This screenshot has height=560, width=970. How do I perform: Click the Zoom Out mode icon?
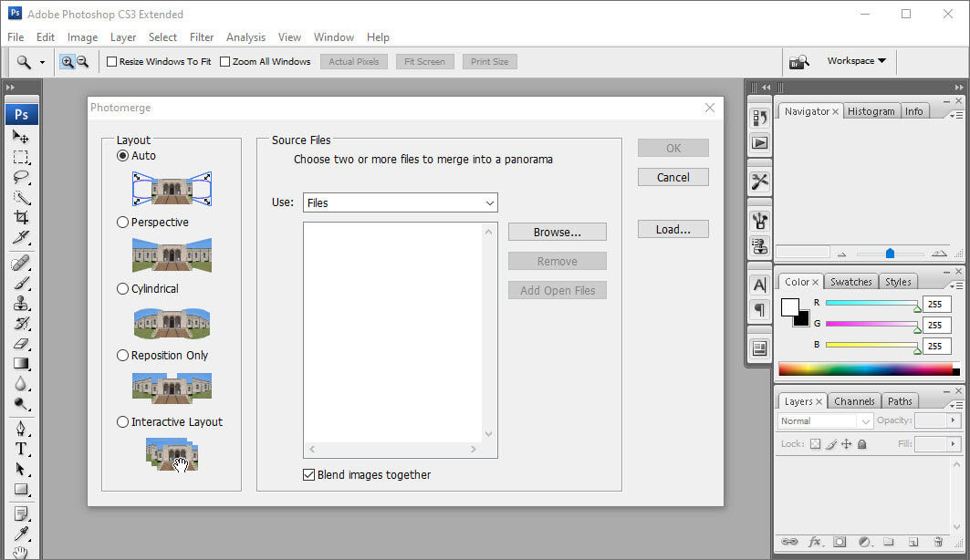tap(83, 62)
